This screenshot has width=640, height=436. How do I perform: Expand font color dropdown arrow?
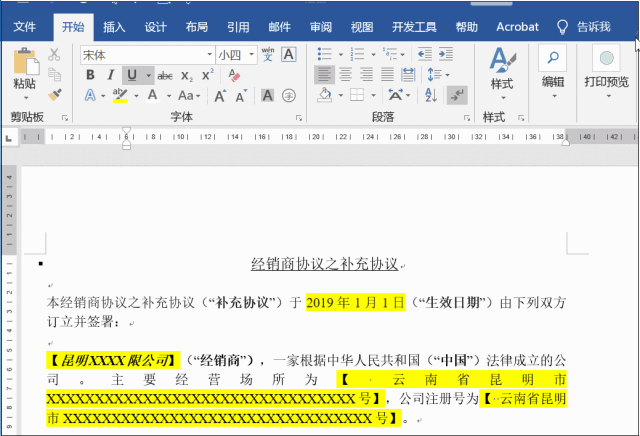[x=169, y=96]
